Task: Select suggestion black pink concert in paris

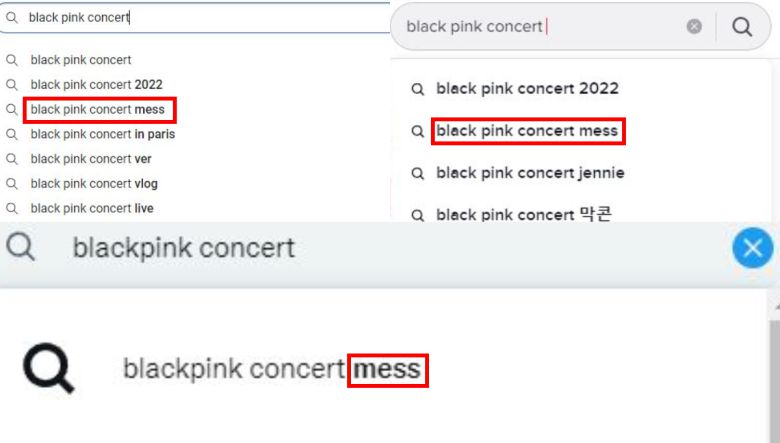Action: pyautogui.click(x=103, y=134)
